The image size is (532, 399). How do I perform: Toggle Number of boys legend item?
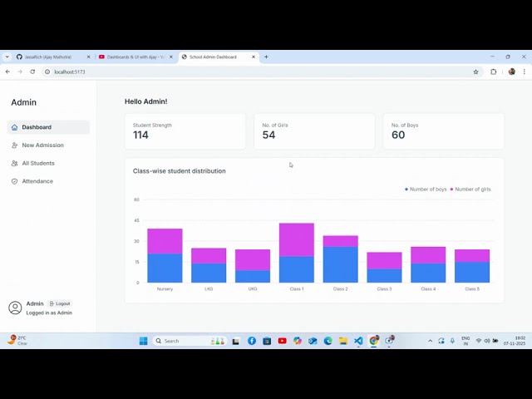(x=426, y=190)
